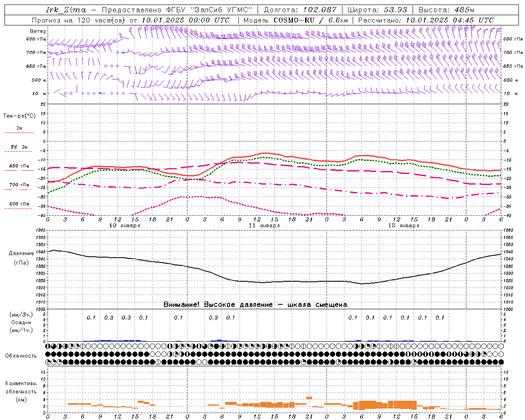Click the Внимание! Высокое давление warning text
The image size is (525, 420).
point(256,305)
